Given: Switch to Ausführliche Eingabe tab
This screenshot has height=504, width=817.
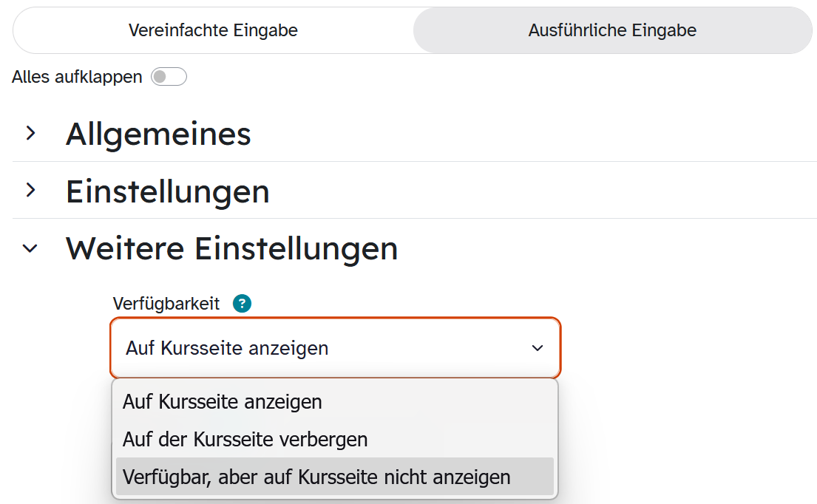Looking at the screenshot, I should tap(612, 30).
